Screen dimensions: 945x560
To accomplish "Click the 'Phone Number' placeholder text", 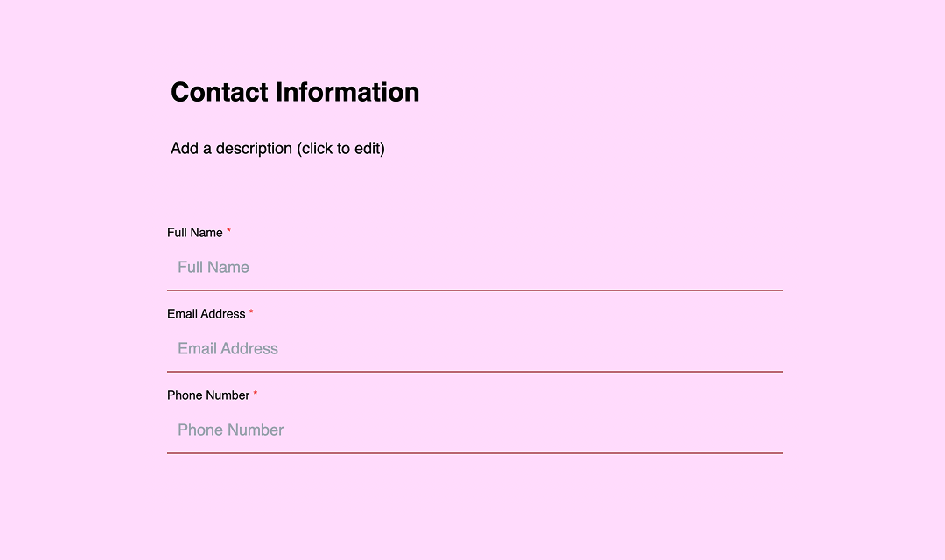I will point(231,430).
